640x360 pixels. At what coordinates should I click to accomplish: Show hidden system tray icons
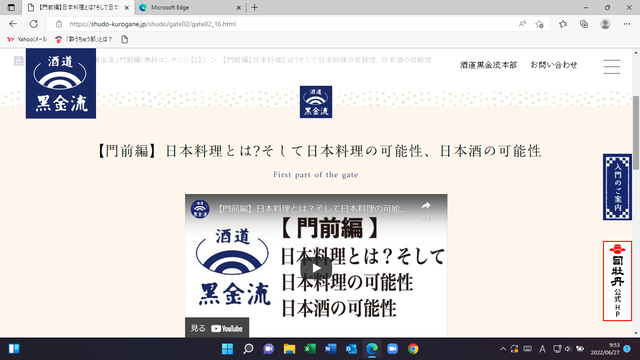503,349
